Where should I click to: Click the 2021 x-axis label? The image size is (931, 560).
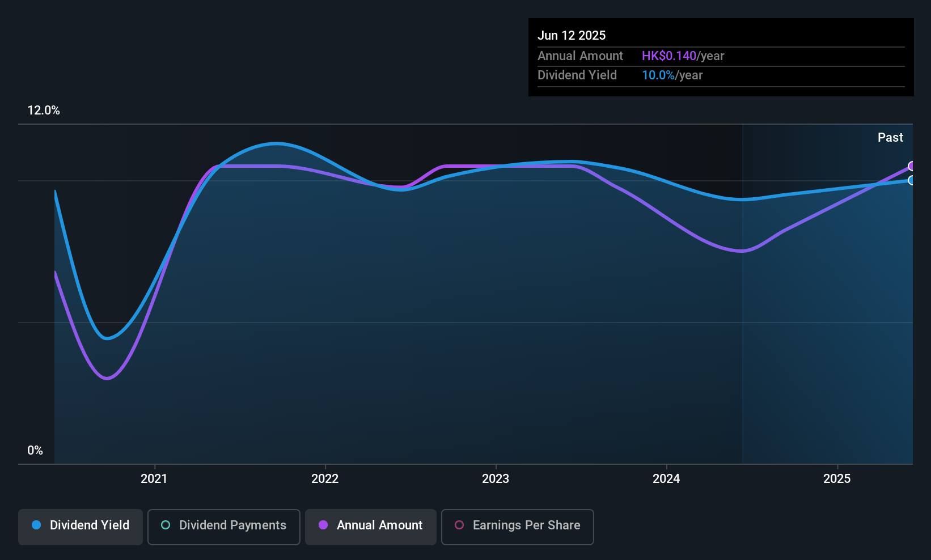pos(154,479)
